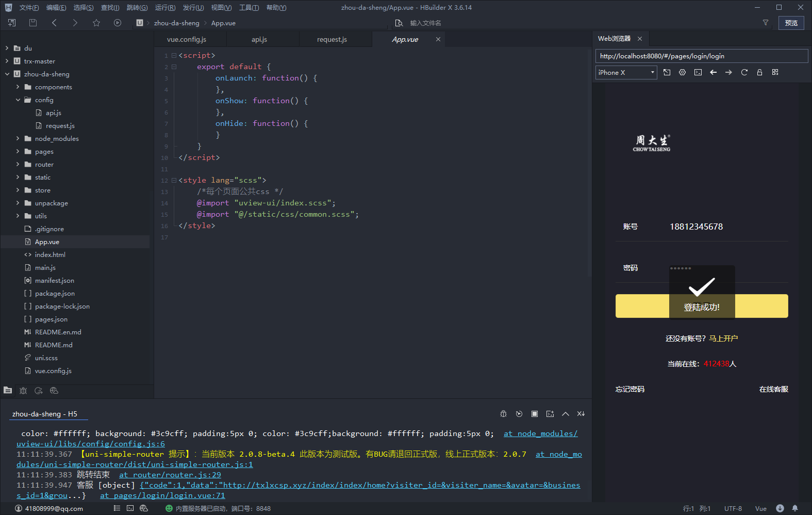Expand the node_modules folder
812x515 pixels.
[18, 138]
